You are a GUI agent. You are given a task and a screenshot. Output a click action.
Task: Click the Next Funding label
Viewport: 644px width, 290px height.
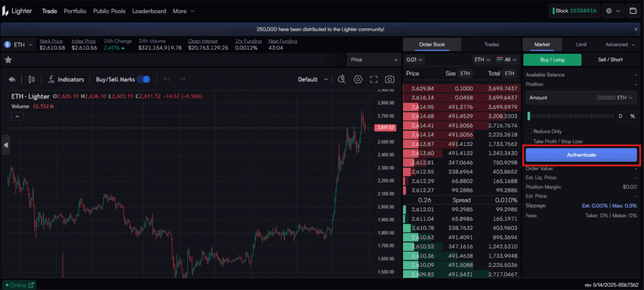[x=282, y=41]
